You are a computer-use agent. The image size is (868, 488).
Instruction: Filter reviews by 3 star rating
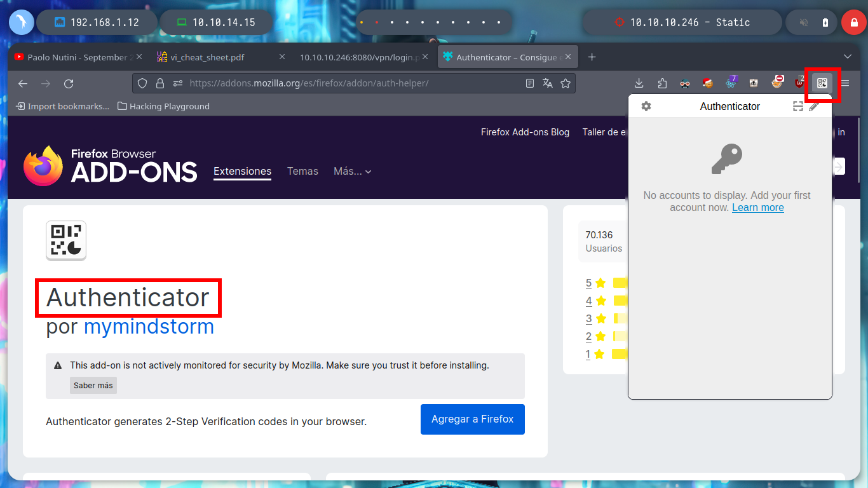[x=589, y=318]
